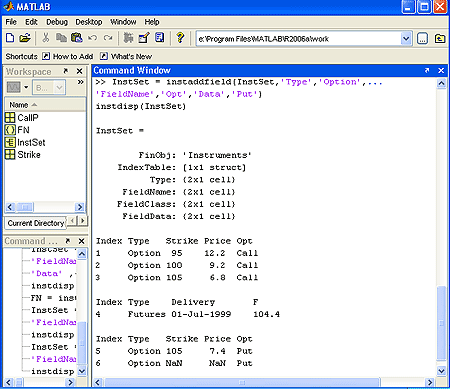Screen dimensions: 450x389
Task: Click the Paste clipboard icon
Action: (x=77, y=38)
